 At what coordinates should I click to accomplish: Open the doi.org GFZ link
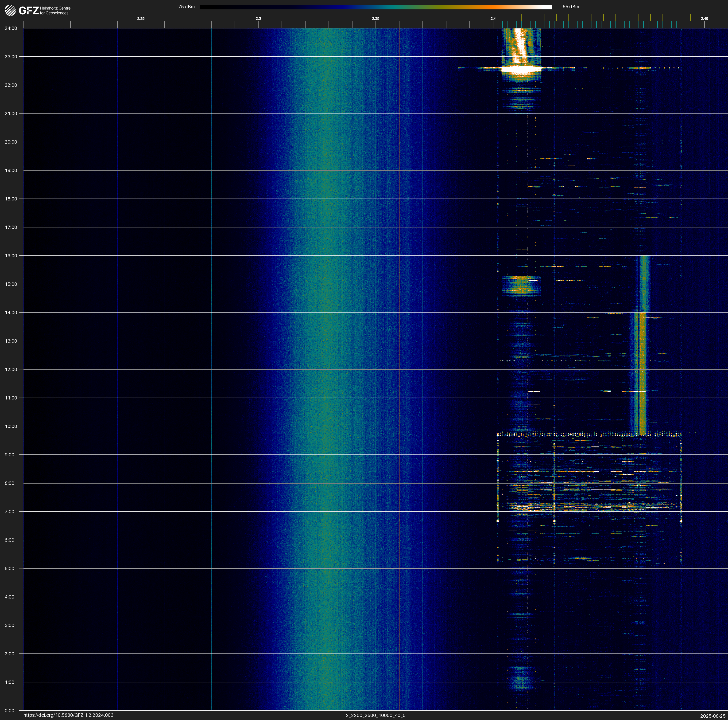(68, 715)
